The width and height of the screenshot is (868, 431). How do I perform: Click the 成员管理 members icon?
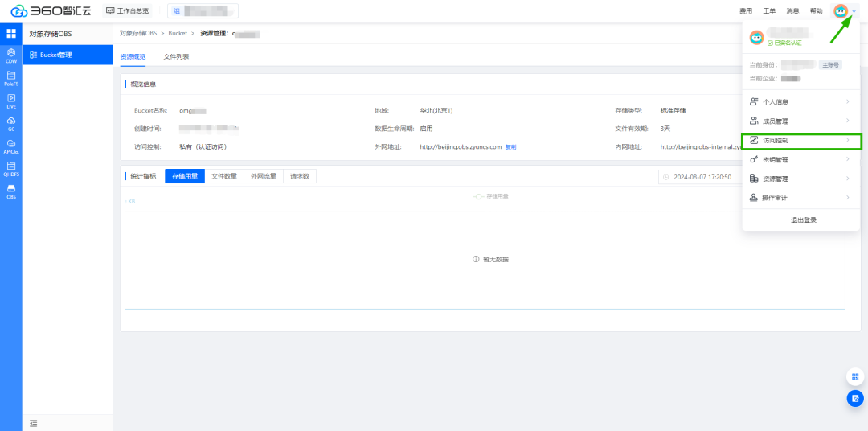pos(753,121)
